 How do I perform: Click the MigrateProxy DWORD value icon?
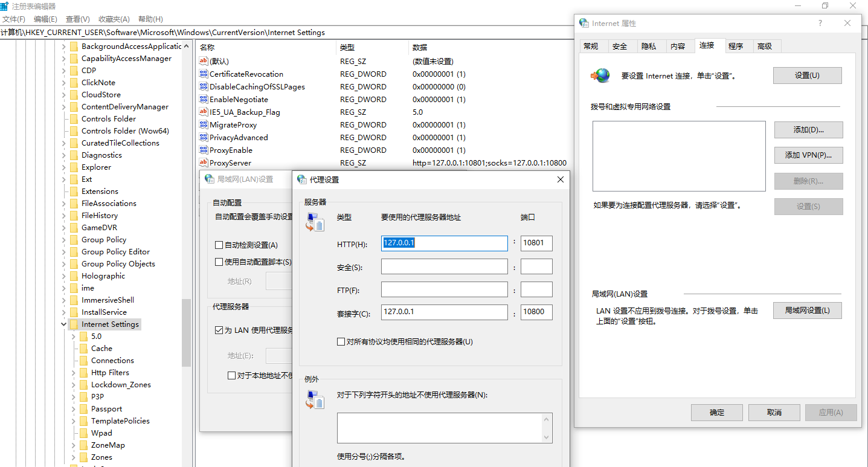click(204, 124)
